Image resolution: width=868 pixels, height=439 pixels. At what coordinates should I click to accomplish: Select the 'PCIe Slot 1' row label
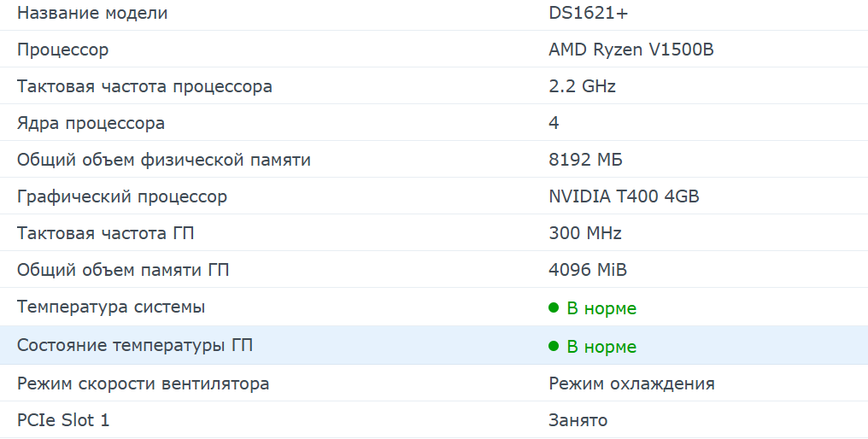coord(63,420)
